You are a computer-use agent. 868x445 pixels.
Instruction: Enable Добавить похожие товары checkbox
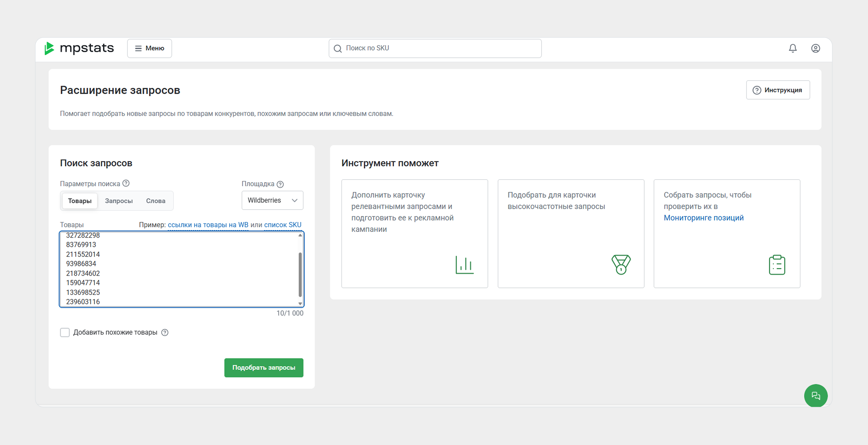(65, 332)
